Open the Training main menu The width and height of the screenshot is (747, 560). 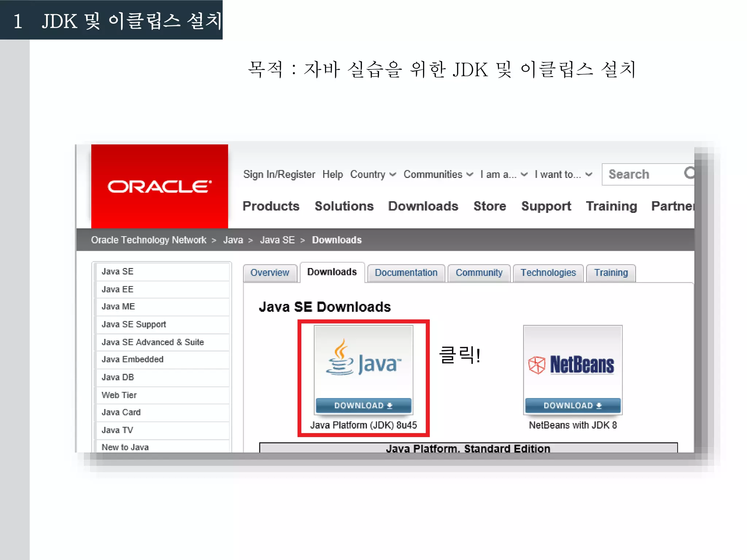click(x=611, y=206)
